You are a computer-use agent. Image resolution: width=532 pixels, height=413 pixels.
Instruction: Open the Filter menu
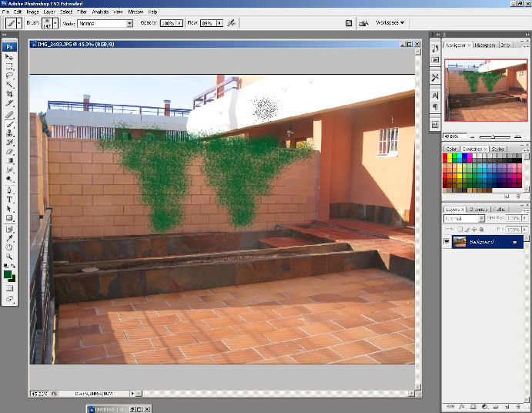82,12
